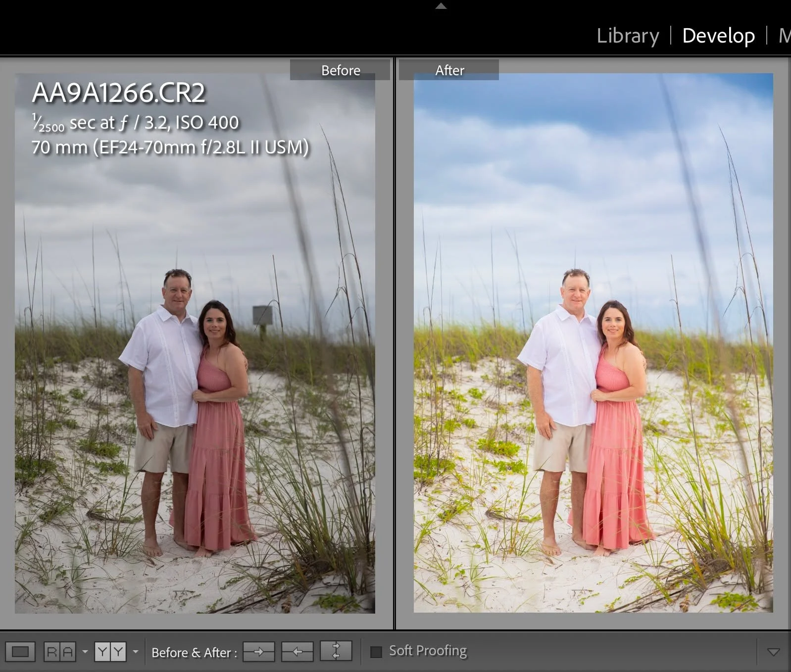Click the Soft Proofing label
The height and width of the screenshot is (672, 791).
coord(428,651)
